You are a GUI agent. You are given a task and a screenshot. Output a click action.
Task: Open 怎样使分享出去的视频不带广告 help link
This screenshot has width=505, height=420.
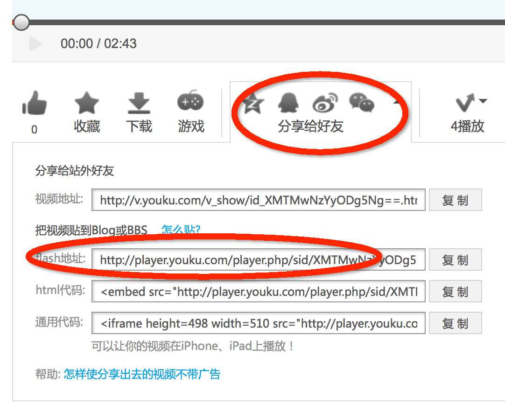click(142, 374)
